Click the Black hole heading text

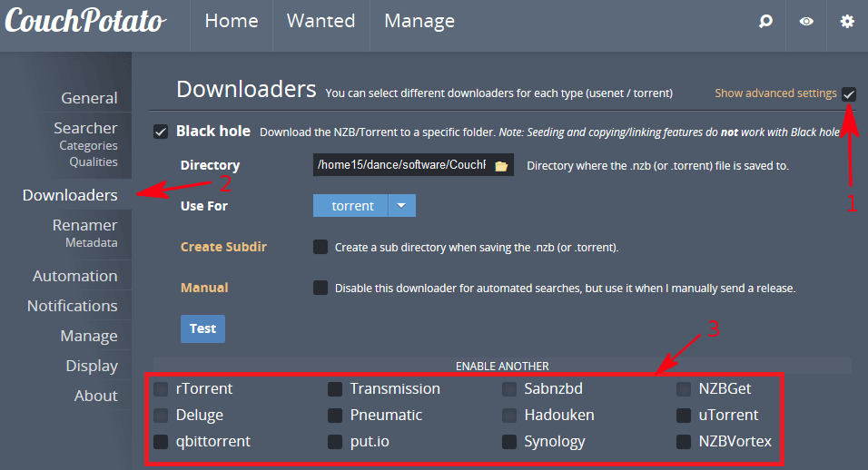point(213,131)
